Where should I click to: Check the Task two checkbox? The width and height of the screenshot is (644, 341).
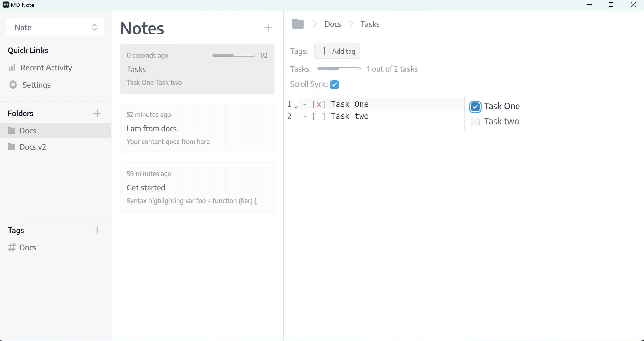tap(475, 122)
